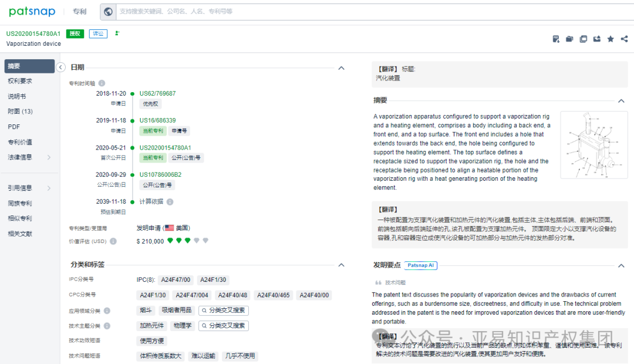Click the share icon
Screen dimensions: 634x364
pyautogui.click(x=623, y=38)
